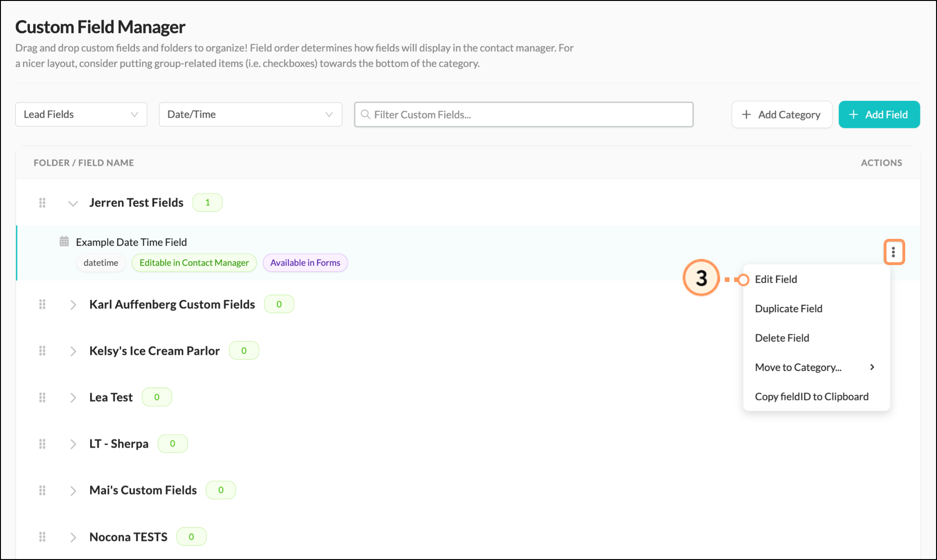Click drag handle for Mai's Custom Fields

(x=42, y=490)
